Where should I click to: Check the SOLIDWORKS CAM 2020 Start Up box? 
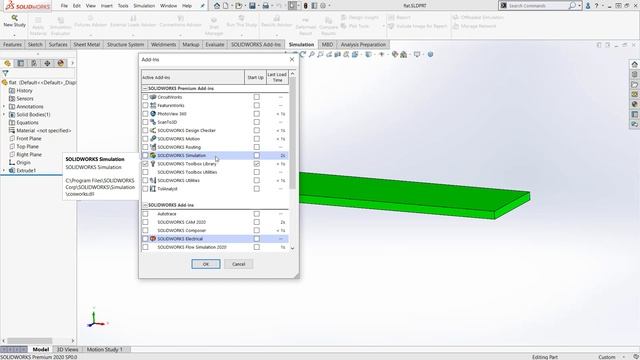256,222
